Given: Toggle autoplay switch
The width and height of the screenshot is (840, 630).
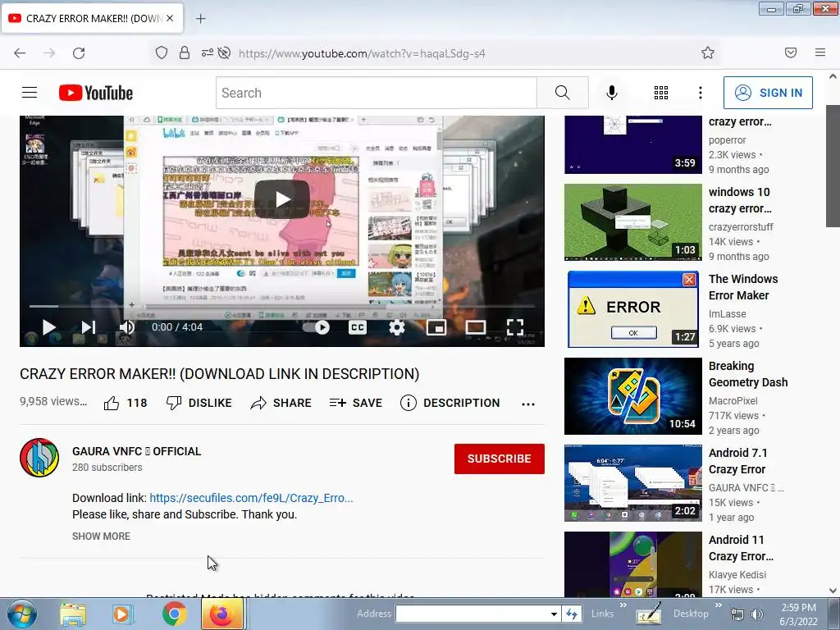Looking at the screenshot, I should coord(316,326).
